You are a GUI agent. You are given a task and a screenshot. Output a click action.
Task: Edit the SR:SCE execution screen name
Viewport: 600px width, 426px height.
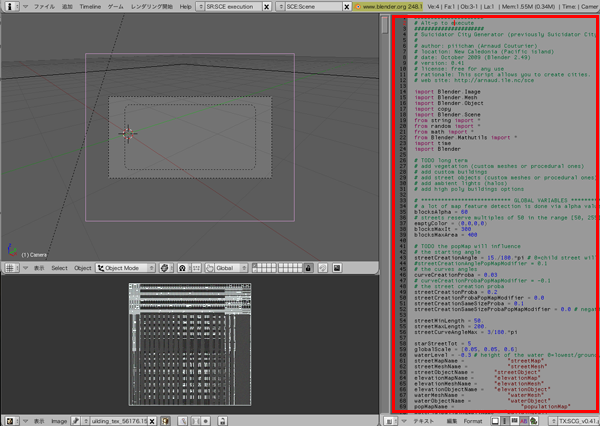(233, 7)
